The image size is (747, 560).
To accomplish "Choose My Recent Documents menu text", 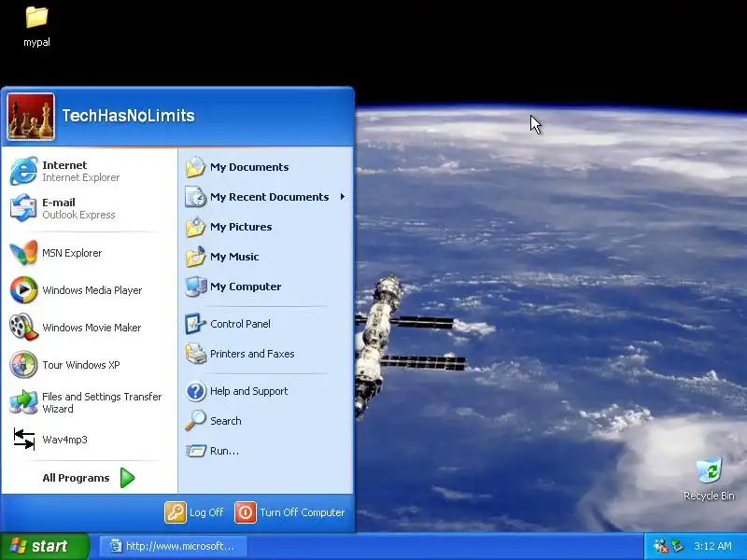I will coord(269,197).
